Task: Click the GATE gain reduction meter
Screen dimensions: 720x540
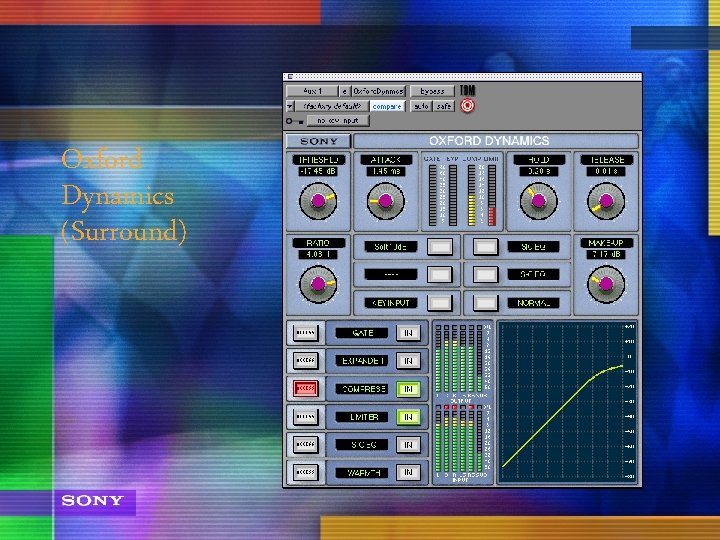Action: 433,195
